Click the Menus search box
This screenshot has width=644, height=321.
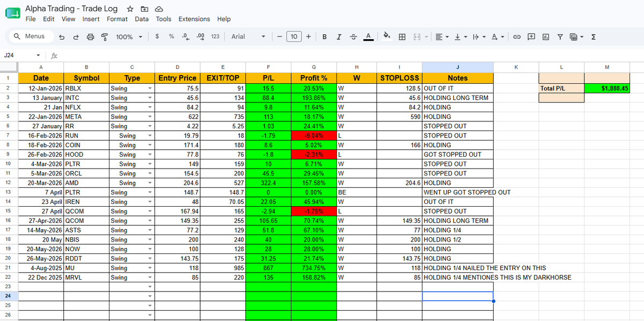click(30, 37)
